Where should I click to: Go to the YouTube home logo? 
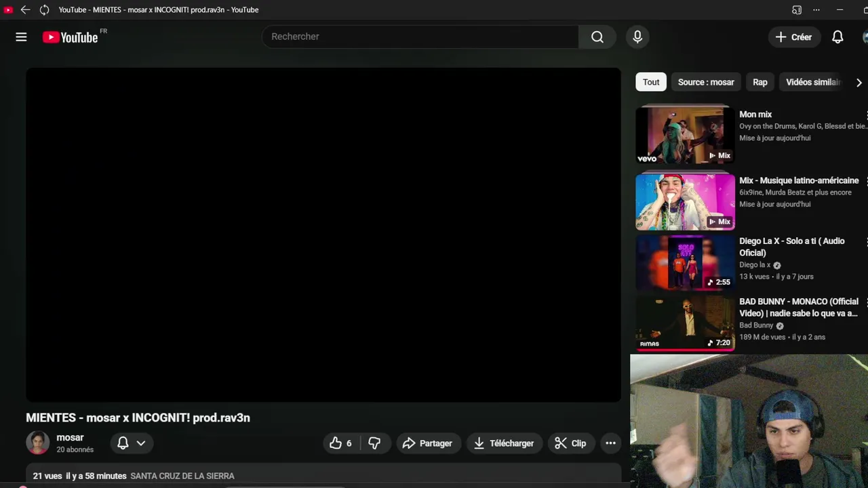[x=71, y=37]
